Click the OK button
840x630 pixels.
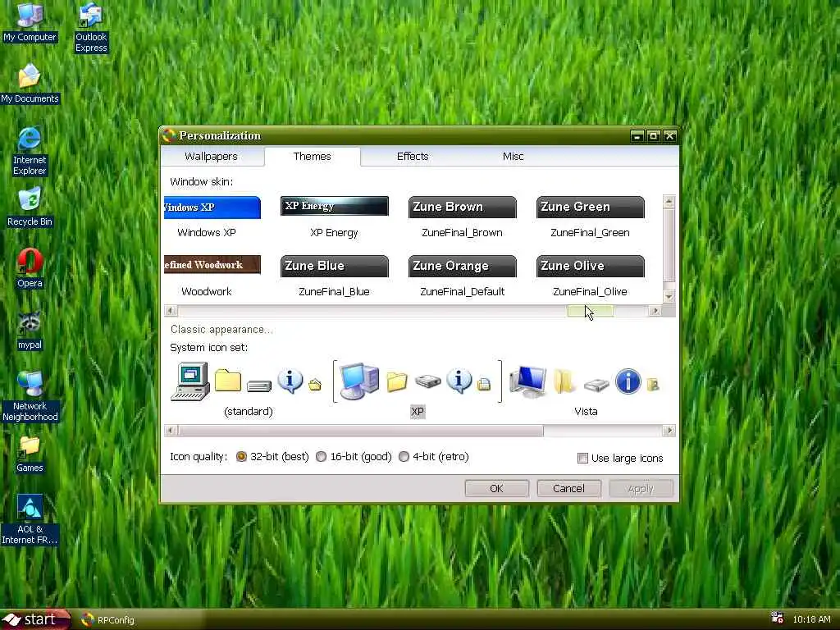496,489
